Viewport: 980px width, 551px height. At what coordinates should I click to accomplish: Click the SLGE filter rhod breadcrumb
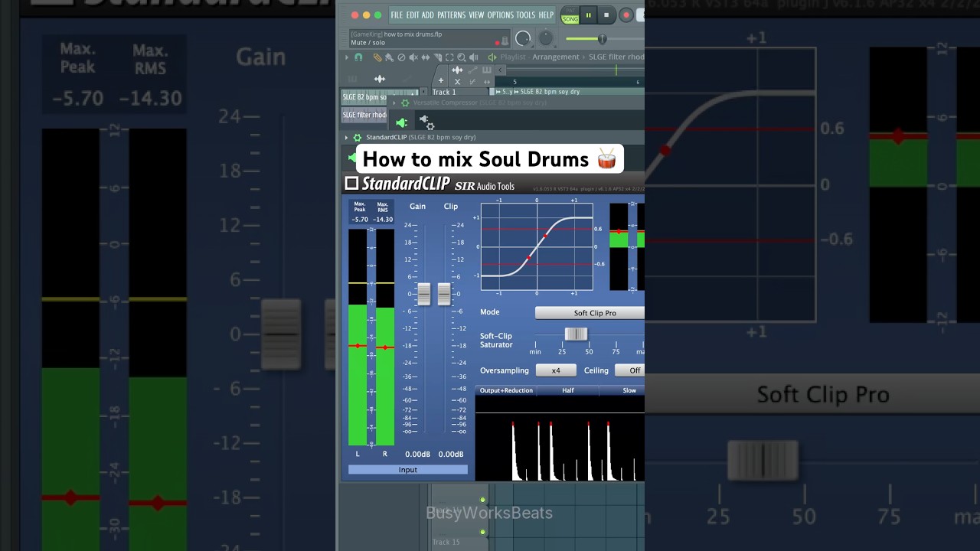(616, 57)
